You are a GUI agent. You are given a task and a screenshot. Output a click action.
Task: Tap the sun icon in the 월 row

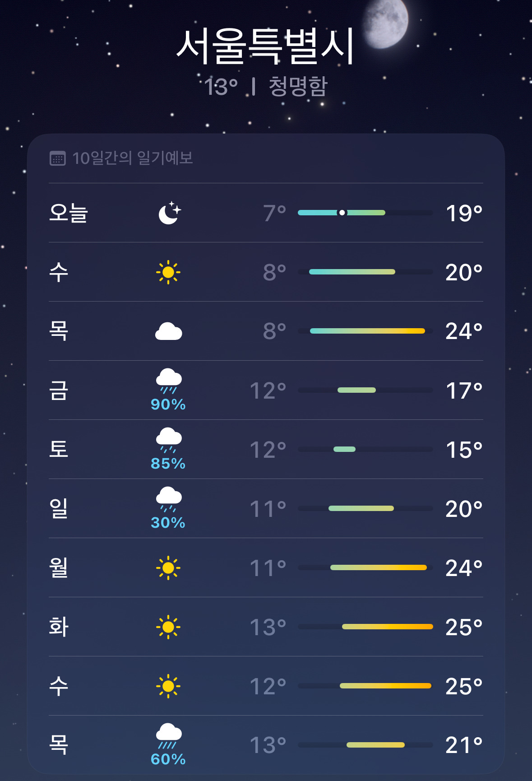(168, 568)
